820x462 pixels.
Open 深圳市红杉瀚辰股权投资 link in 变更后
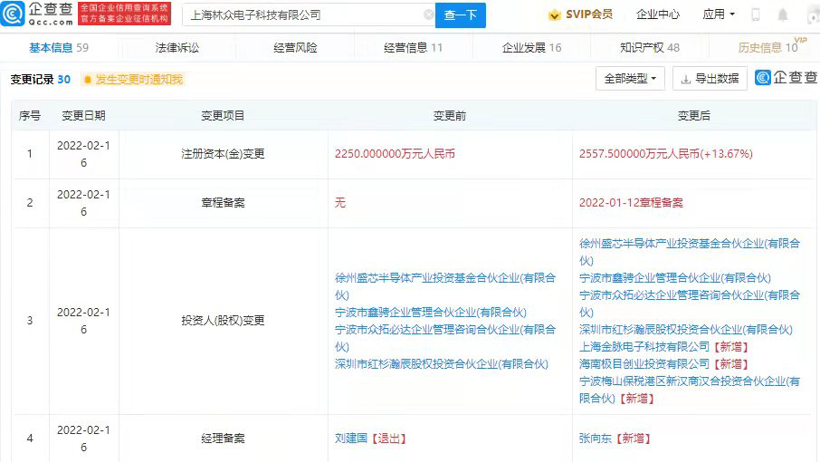click(x=686, y=330)
